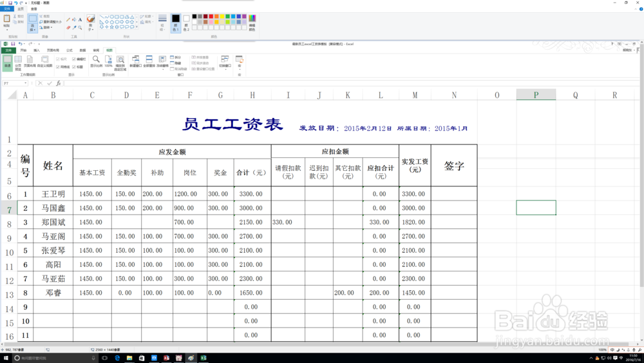The height and width of the screenshot is (363, 644).
Task: Click selected cell P7 in the sheet
Action: [536, 208]
